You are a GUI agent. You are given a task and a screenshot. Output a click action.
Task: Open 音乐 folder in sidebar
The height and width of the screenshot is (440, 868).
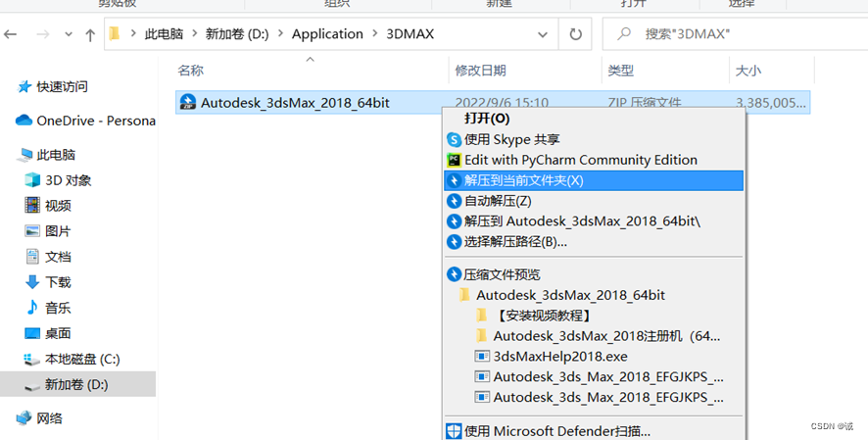point(58,308)
